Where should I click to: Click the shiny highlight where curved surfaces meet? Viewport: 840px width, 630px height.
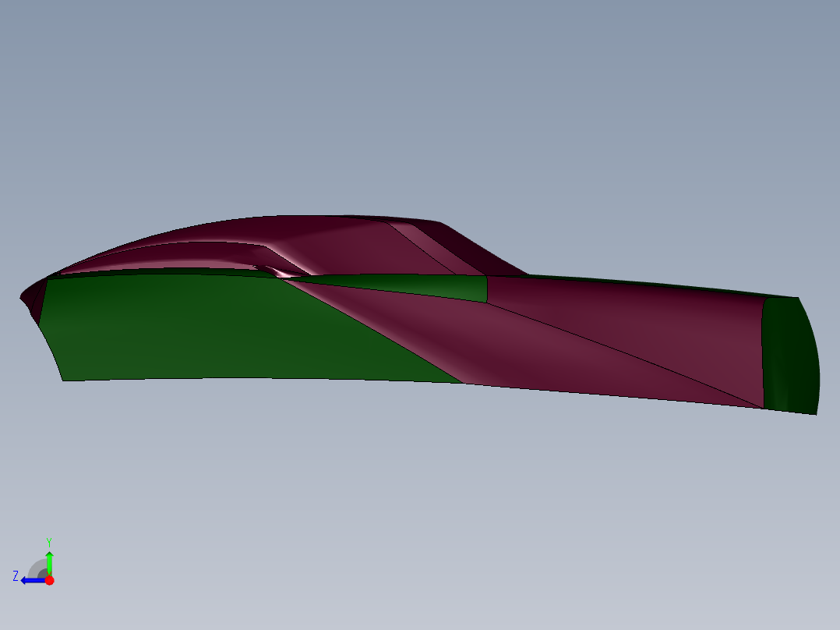(x=282, y=274)
